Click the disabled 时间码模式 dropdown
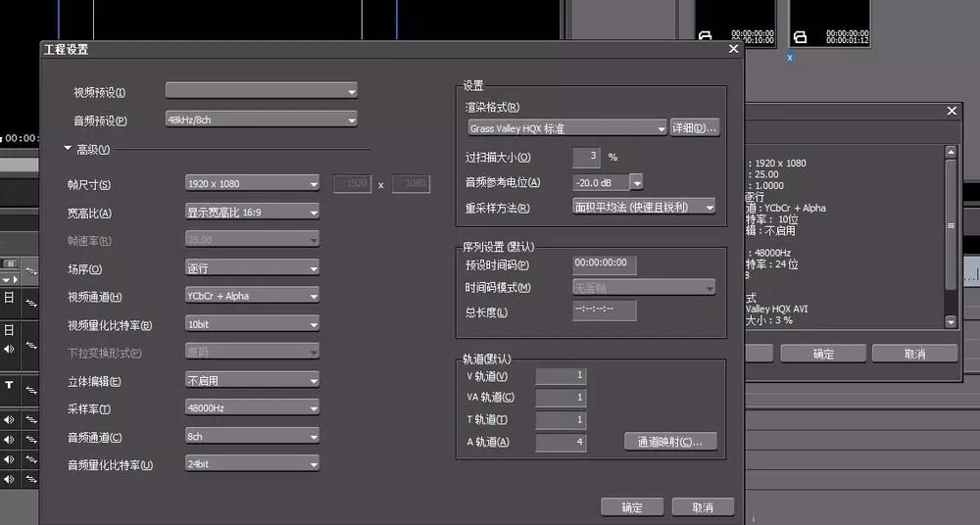Viewport: 980px width, 525px height. (x=644, y=288)
